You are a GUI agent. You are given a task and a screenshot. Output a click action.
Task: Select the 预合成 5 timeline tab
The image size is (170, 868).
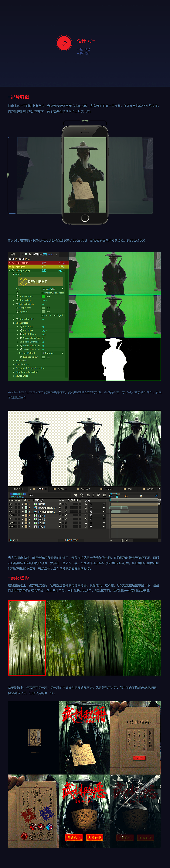(x=86, y=489)
